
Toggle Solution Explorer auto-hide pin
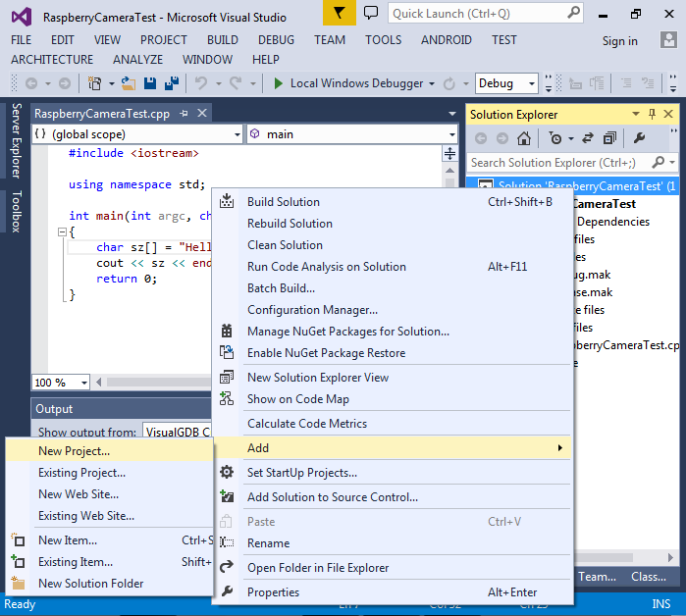tap(652, 114)
